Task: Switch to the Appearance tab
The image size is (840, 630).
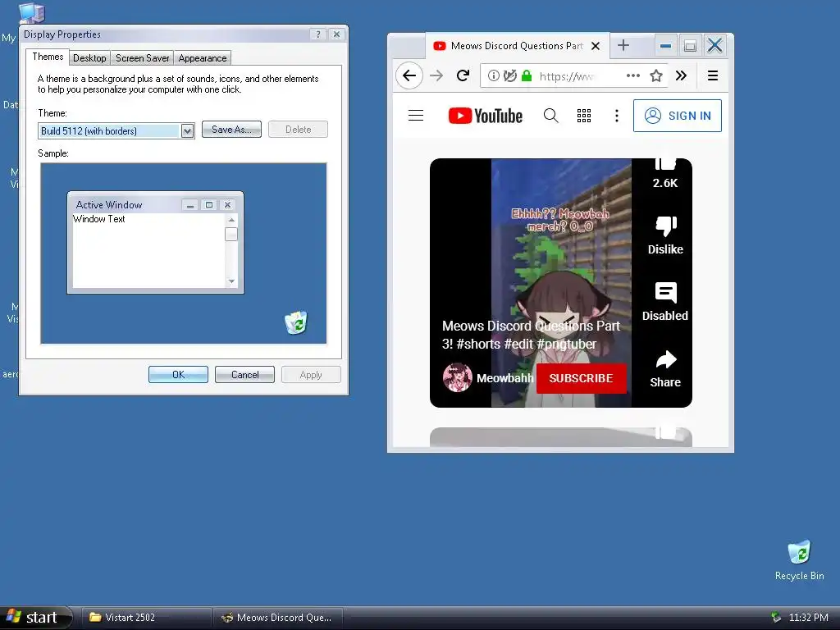Action: (203, 58)
